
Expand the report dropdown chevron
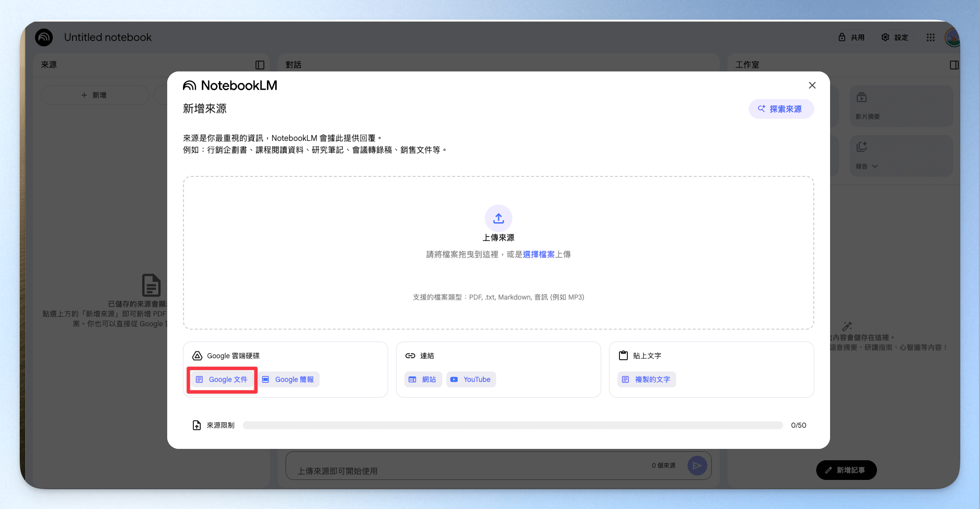point(875,167)
